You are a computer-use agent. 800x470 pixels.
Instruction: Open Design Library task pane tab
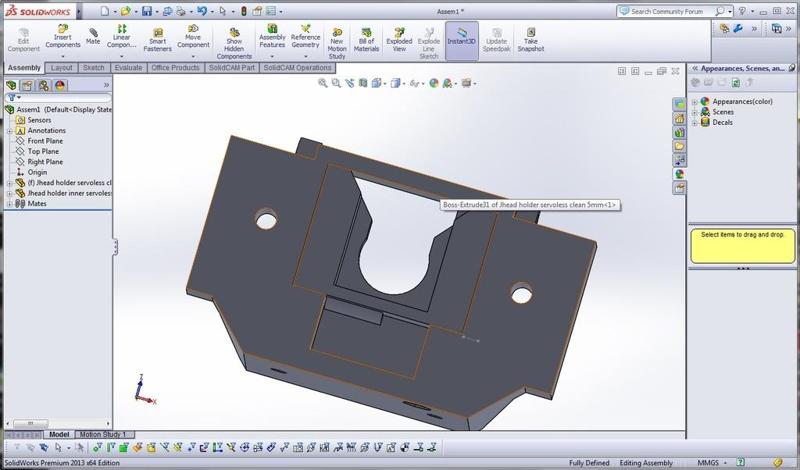click(679, 132)
